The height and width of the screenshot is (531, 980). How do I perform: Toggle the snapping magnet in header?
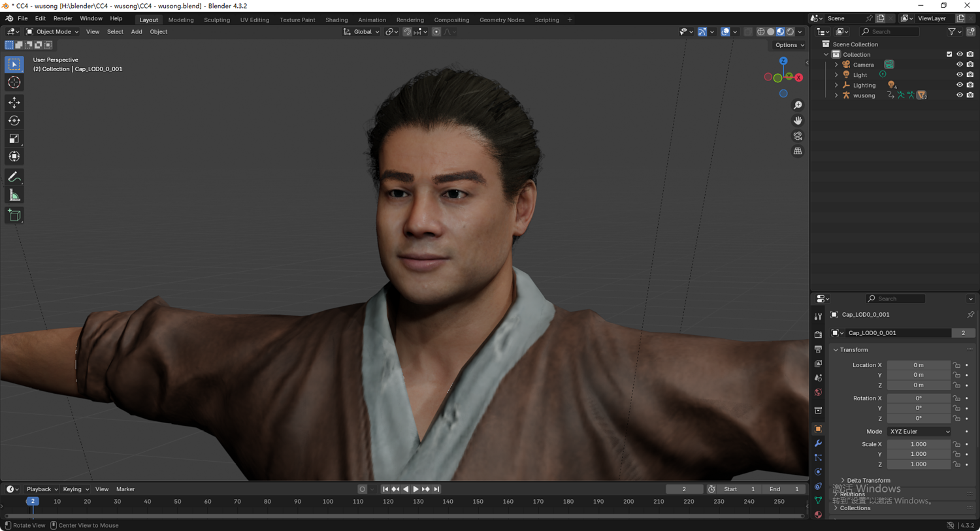407,31
